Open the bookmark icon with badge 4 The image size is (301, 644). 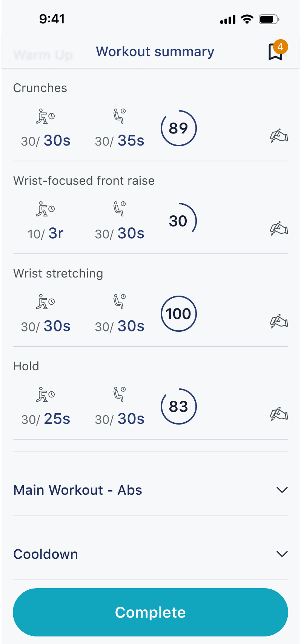(x=276, y=52)
